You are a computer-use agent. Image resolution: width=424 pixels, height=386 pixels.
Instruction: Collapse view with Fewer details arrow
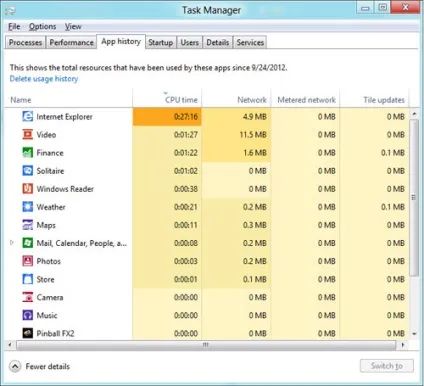pos(15,367)
